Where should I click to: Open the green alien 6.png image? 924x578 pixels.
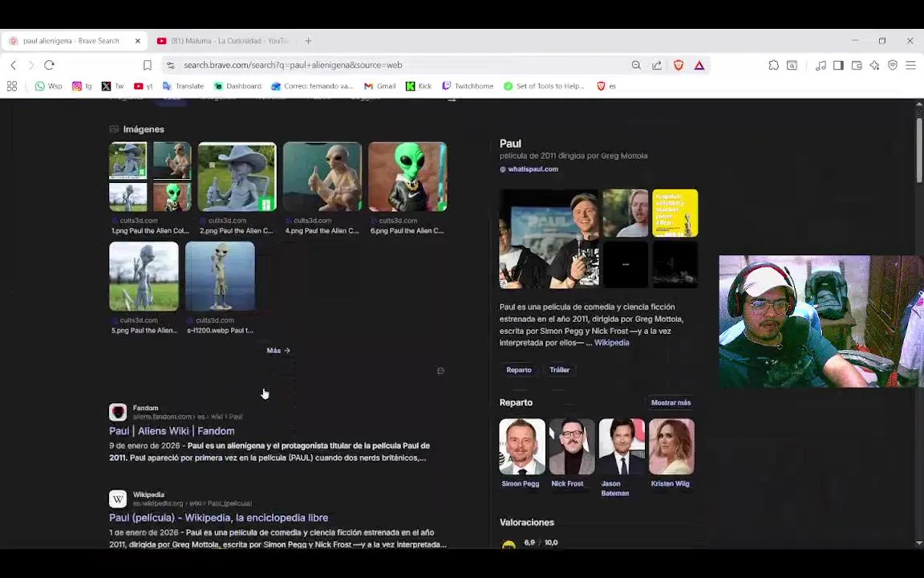[407, 177]
